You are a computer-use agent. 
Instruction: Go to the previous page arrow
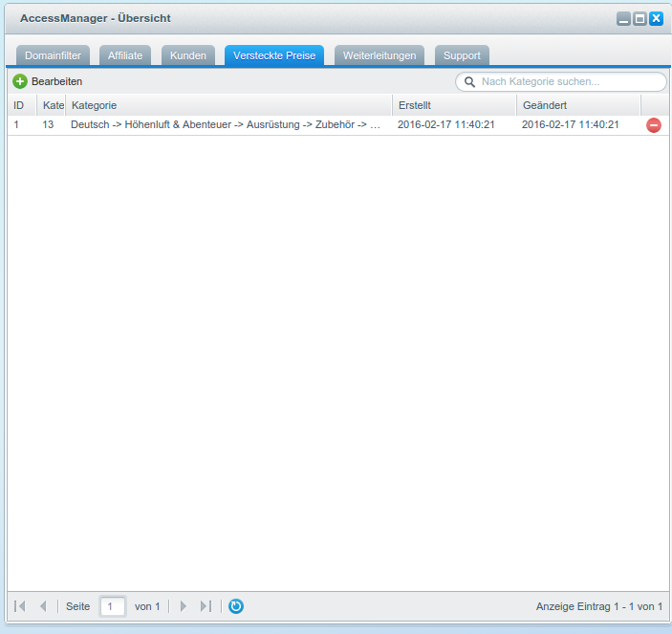pos(43,606)
